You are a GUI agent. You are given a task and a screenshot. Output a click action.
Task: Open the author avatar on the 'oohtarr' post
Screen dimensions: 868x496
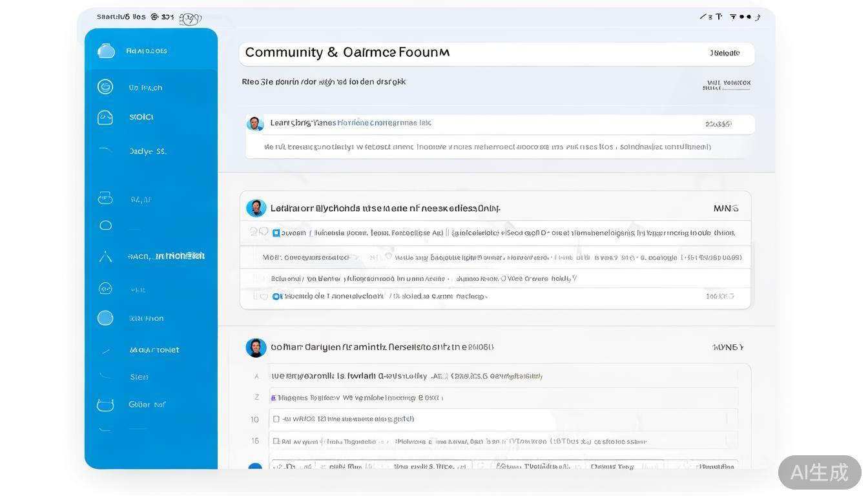[256, 347]
